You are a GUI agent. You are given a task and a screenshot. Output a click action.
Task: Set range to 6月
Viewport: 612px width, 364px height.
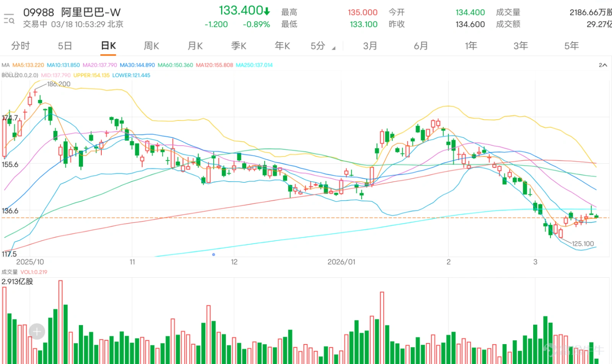click(421, 46)
